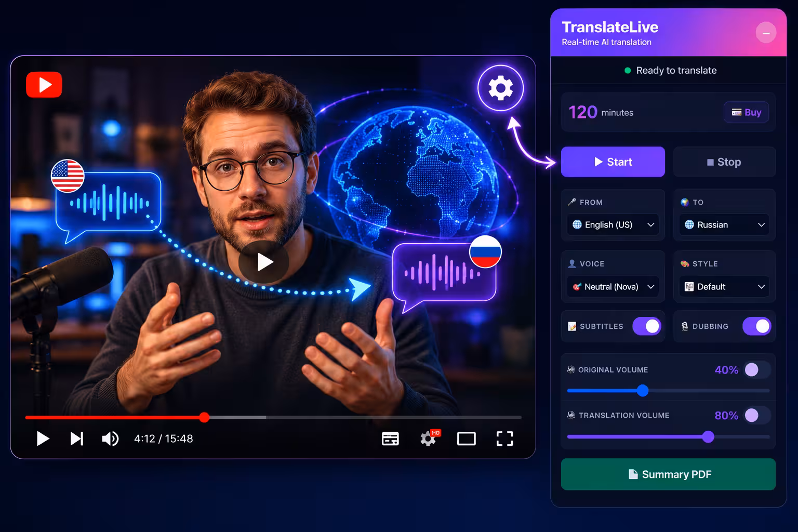Click the speaker icon next to ORIGINAL VOLUME

[x=571, y=370]
